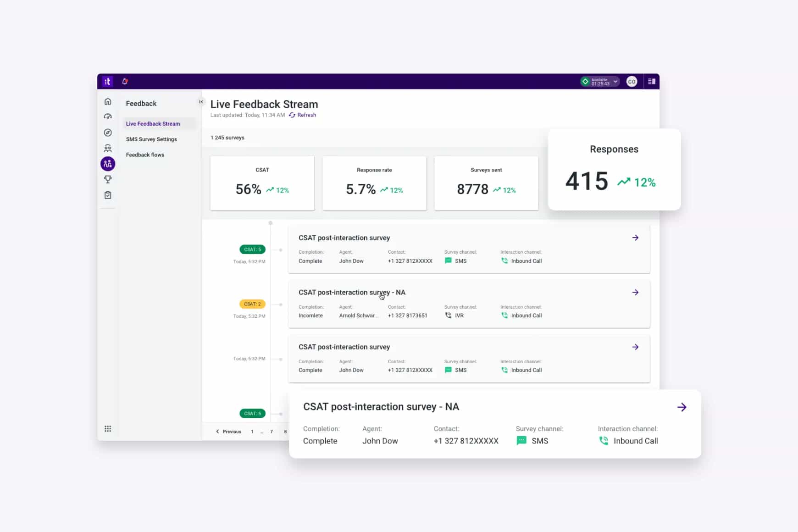Viewport: 798px width, 532px height.
Task: Open CSAT post-interaction survey with arrow
Action: (x=635, y=238)
